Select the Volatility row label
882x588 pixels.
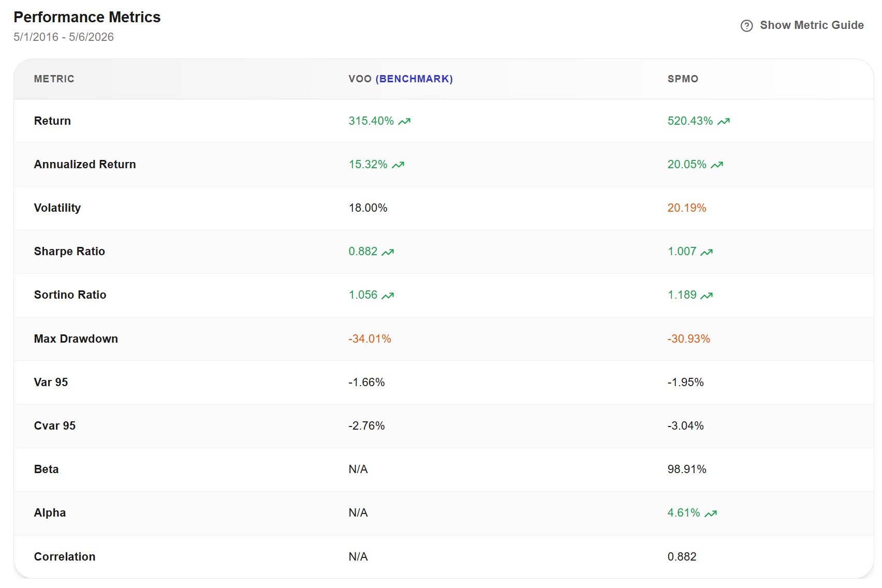pyautogui.click(x=57, y=208)
